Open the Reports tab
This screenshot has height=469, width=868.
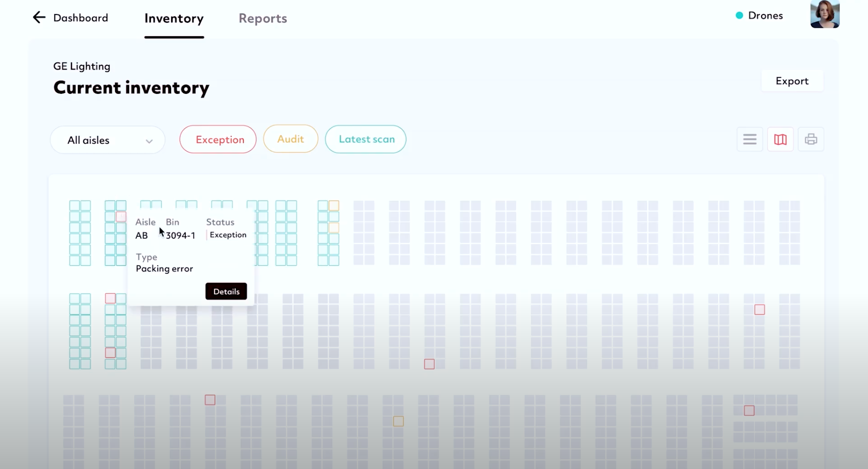(263, 18)
